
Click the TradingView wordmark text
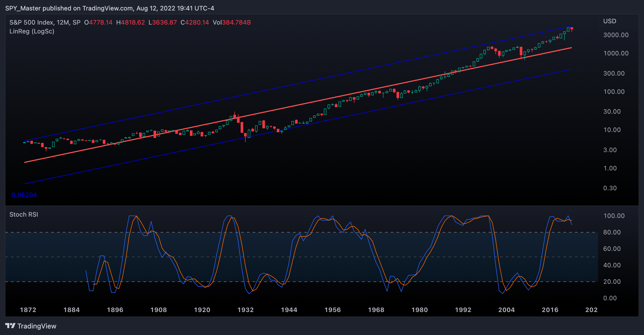click(x=37, y=326)
